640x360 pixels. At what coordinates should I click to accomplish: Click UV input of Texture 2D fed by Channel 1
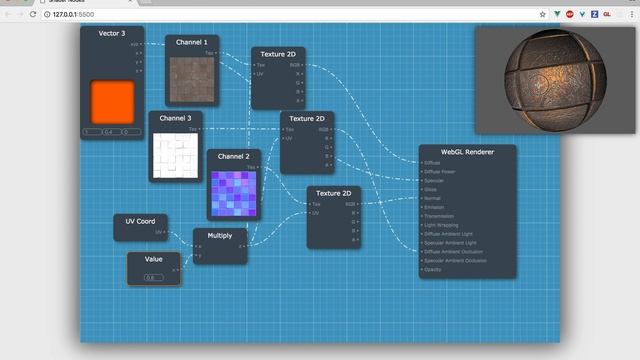tap(254, 74)
